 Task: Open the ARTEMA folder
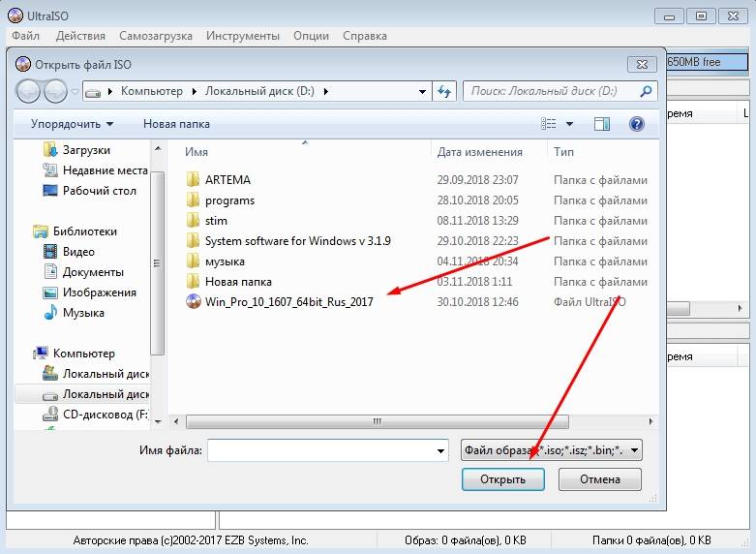pos(227,180)
